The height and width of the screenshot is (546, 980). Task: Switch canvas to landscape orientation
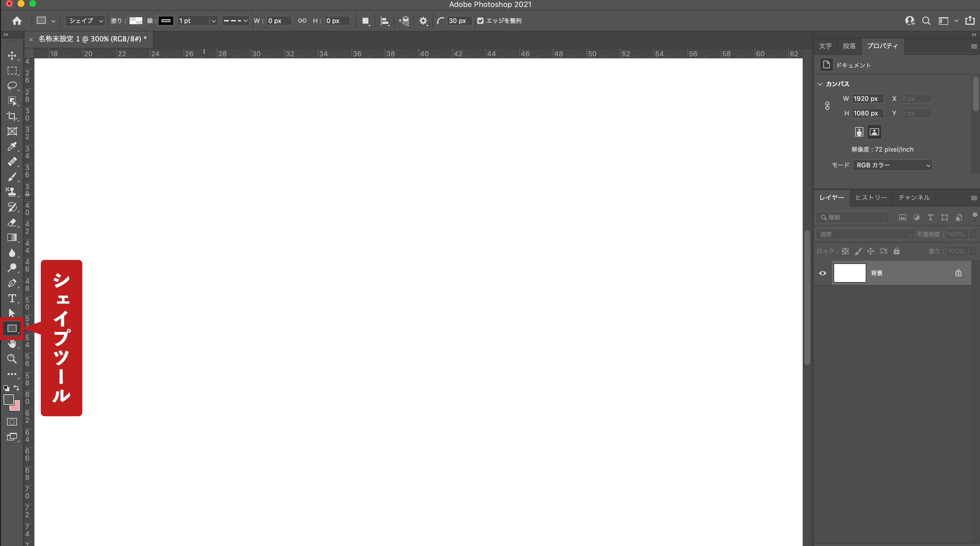coord(874,132)
